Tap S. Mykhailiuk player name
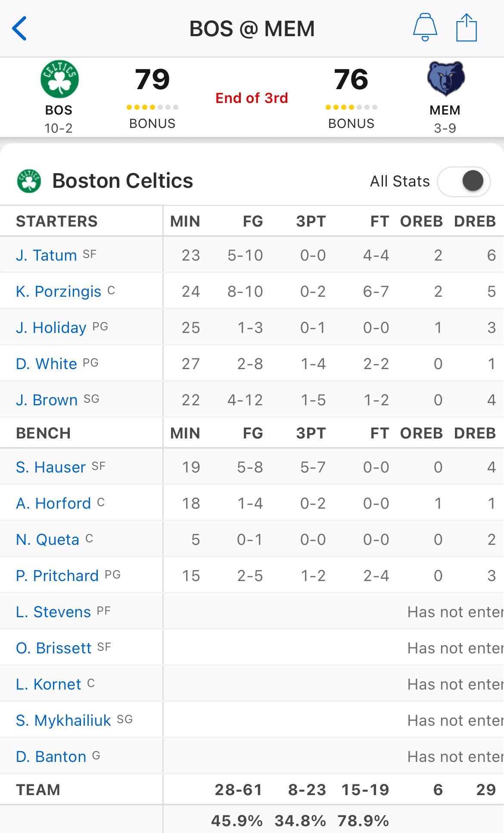 [x=64, y=720]
